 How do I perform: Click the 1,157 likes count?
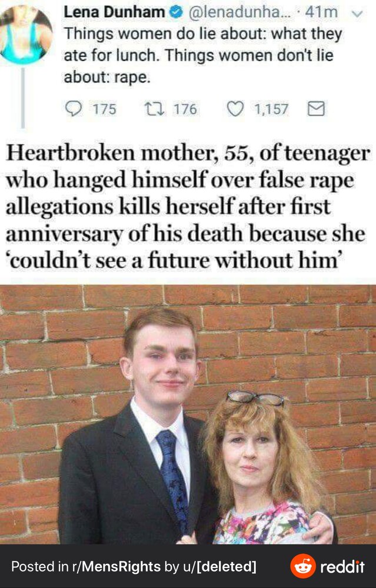[271, 109]
